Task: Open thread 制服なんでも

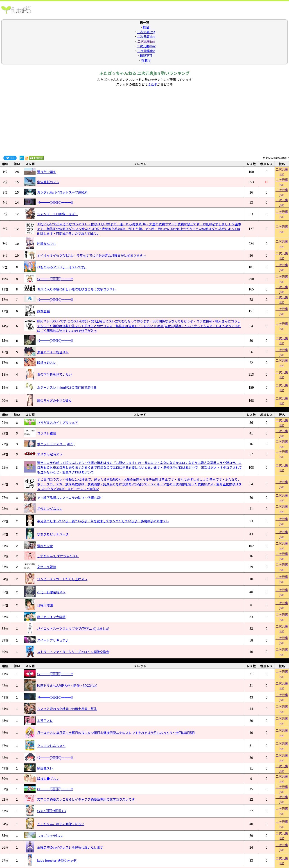Action: click(x=46, y=244)
